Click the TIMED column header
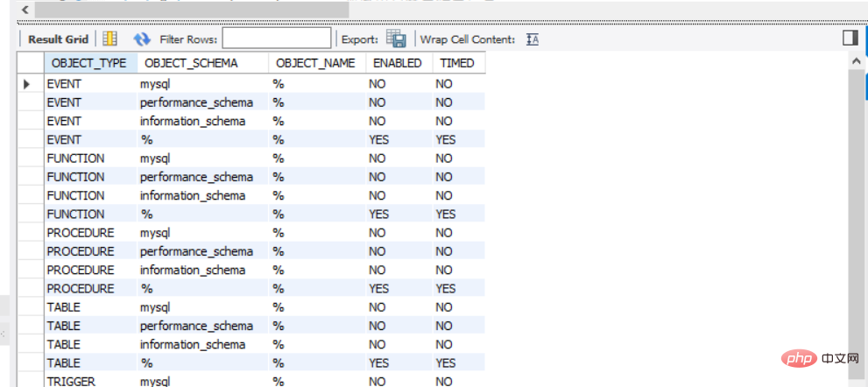This screenshot has height=387, width=868. click(458, 63)
